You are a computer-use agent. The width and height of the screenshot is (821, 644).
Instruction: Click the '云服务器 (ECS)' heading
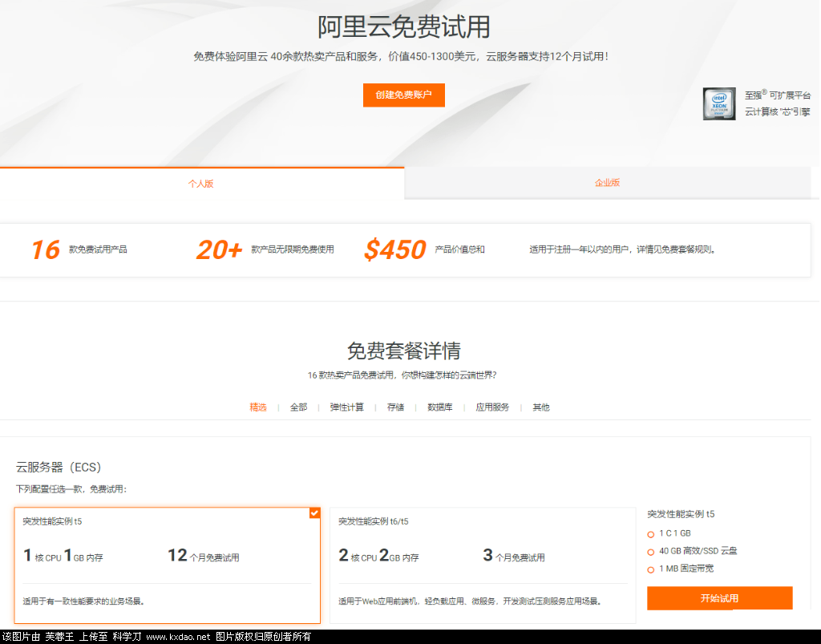[x=59, y=467]
